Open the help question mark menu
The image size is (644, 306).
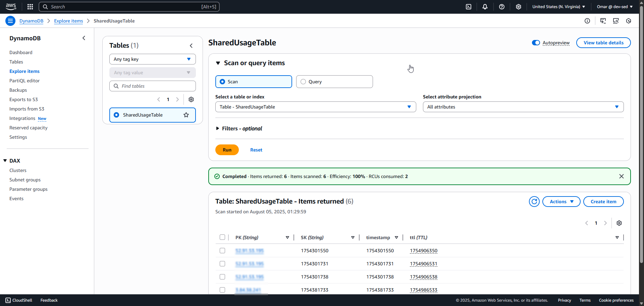pyautogui.click(x=502, y=7)
